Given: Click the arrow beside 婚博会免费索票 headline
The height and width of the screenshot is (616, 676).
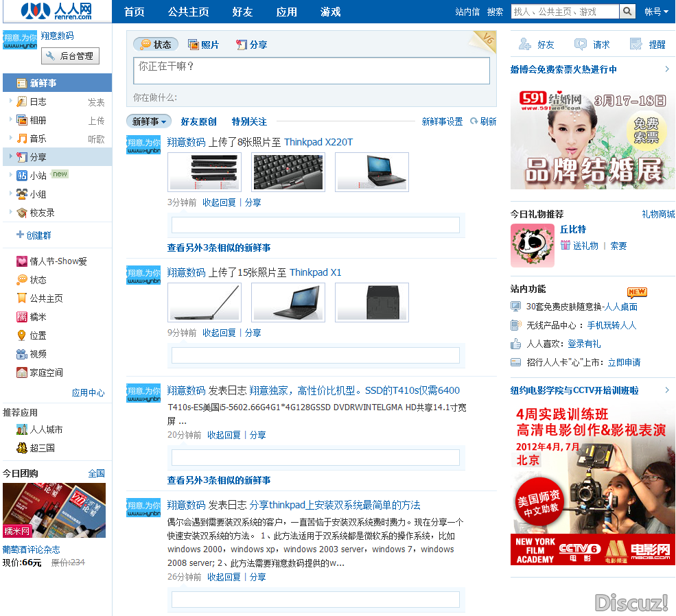Looking at the screenshot, I should coord(667,69).
